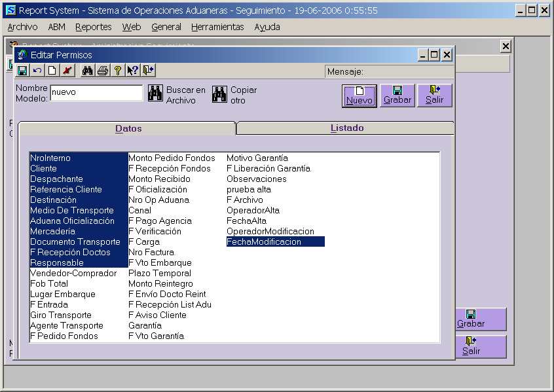Switch to the Datos tab
The width and height of the screenshot is (554, 392).
click(x=128, y=128)
